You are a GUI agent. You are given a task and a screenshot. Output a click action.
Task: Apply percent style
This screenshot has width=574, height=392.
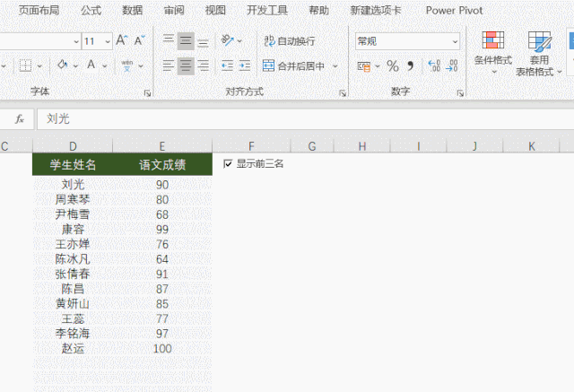point(393,66)
